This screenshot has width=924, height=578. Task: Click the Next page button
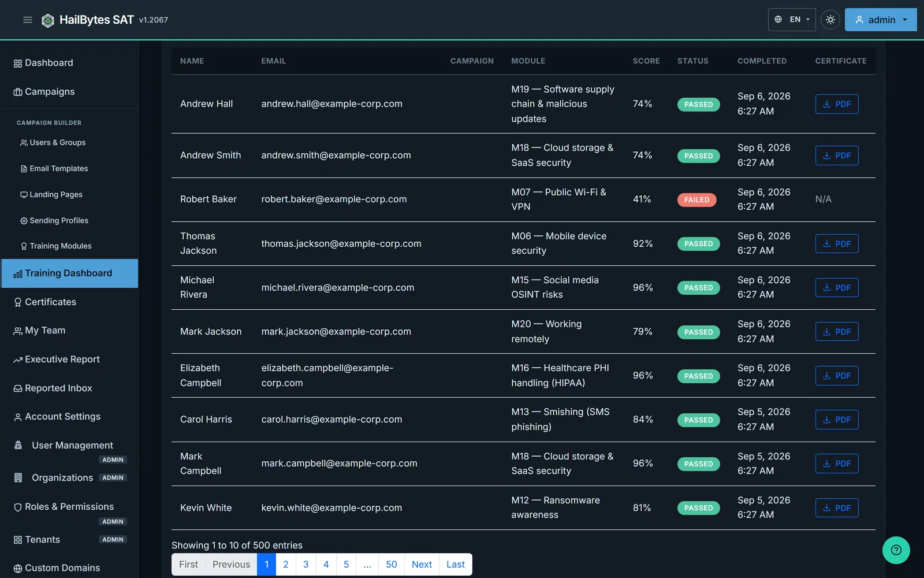click(x=422, y=565)
